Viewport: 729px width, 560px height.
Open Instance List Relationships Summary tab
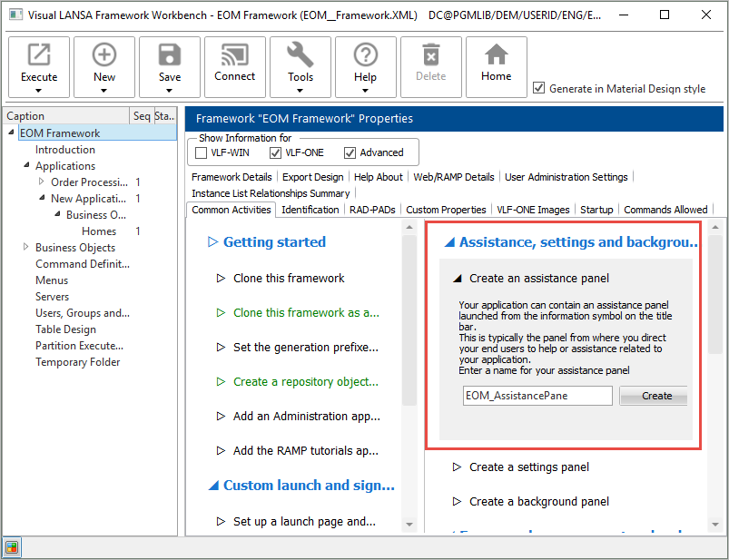tap(271, 193)
